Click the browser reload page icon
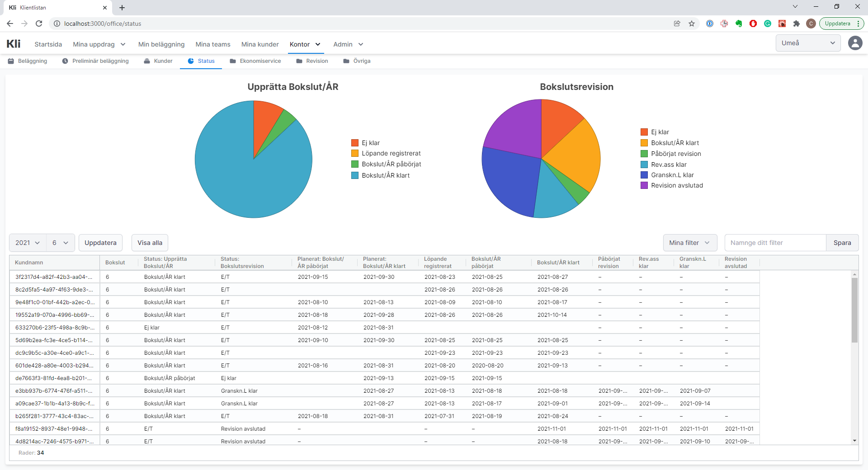868x470 pixels. click(39, 23)
